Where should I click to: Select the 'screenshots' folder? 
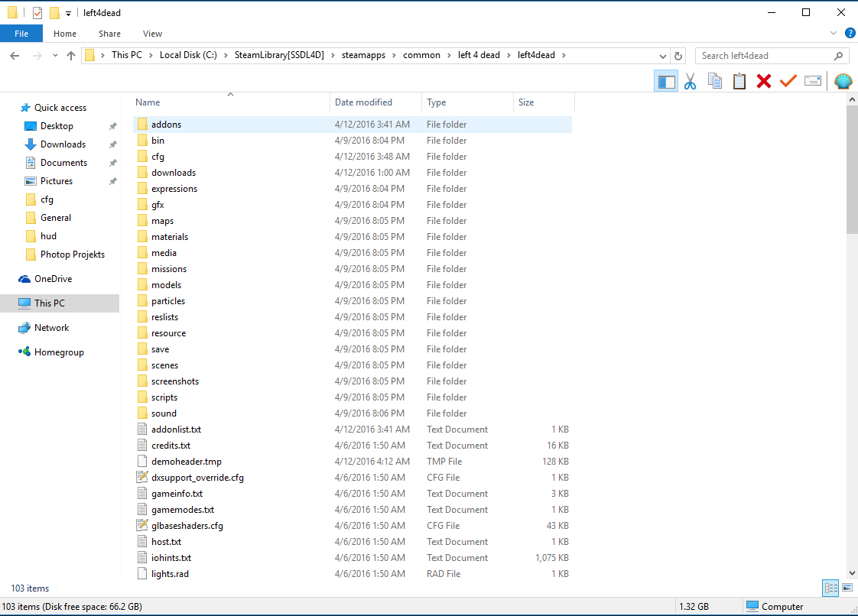(x=175, y=381)
